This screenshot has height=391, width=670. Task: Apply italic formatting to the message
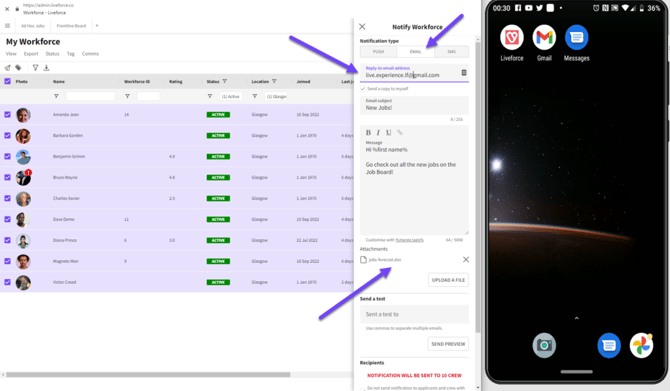click(x=378, y=132)
